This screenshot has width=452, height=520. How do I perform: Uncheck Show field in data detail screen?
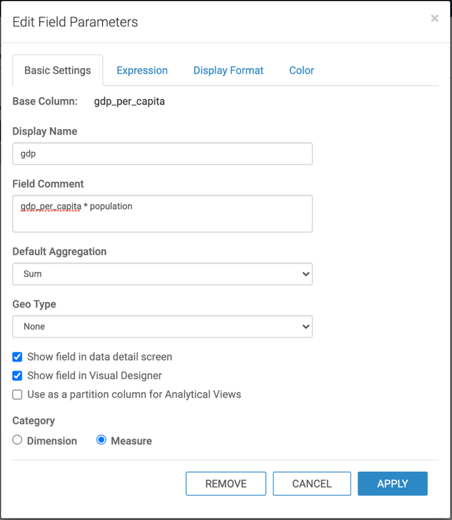coord(17,357)
